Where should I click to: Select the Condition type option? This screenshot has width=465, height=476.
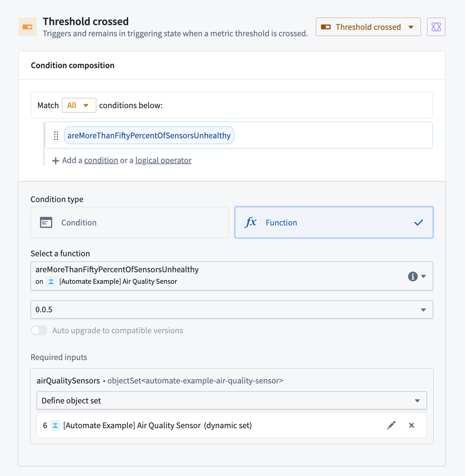click(x=129, y=222)
